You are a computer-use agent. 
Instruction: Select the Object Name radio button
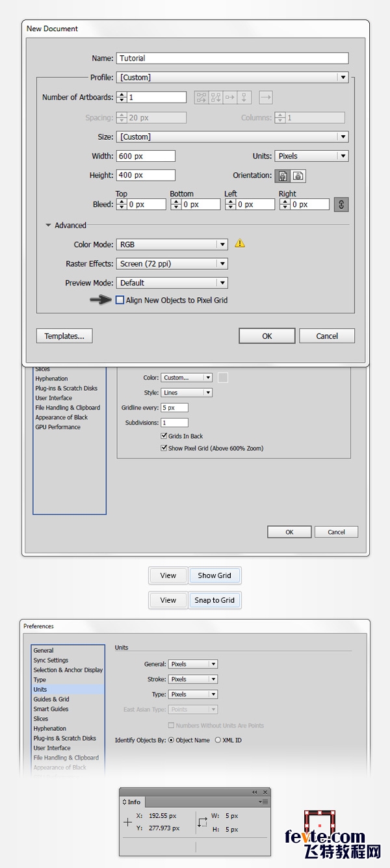click(x=171, y=740)
